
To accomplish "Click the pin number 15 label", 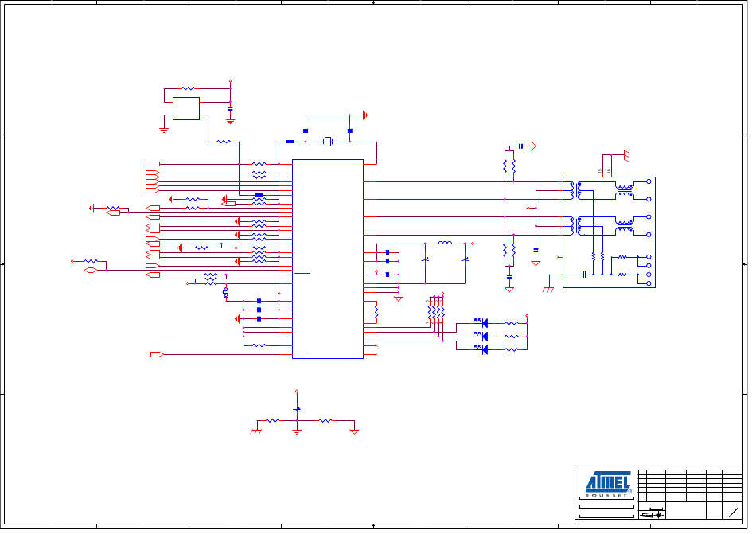I will pyautogui.click(x=600, y=171).
